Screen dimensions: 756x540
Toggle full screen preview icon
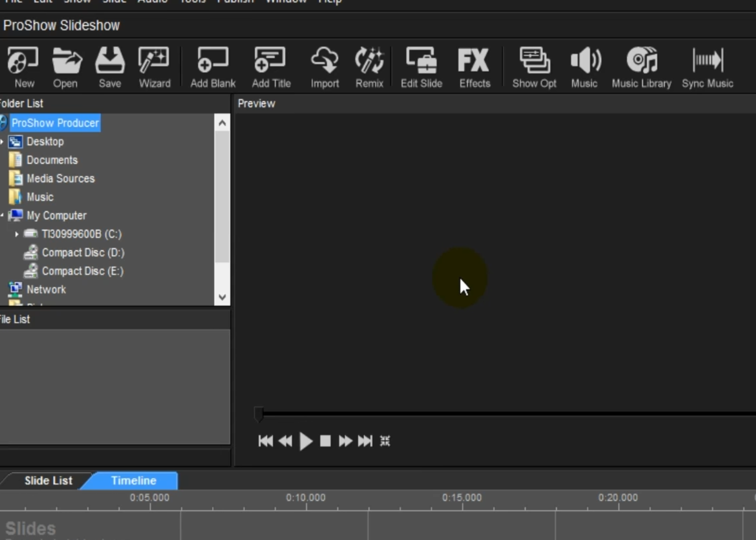click(385, 441)
